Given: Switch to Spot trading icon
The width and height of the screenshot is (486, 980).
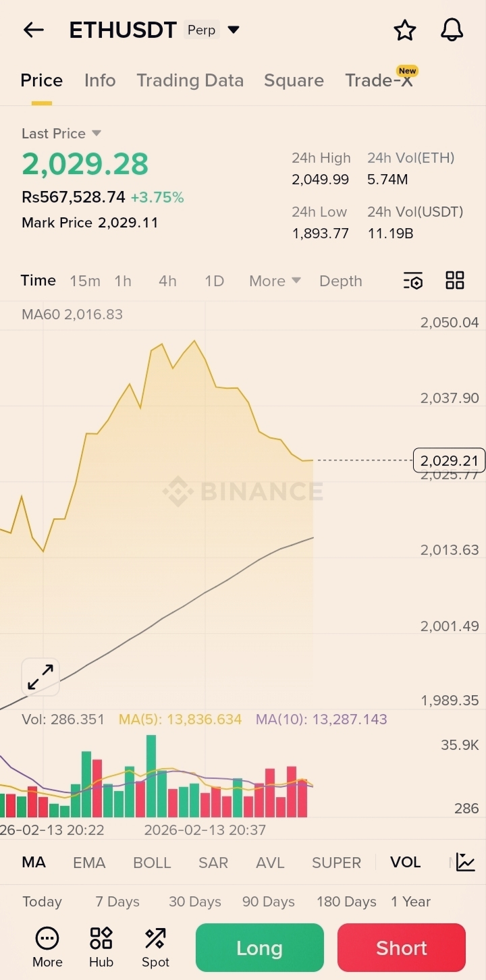Looking at the screenshot, I should (155, 947).
